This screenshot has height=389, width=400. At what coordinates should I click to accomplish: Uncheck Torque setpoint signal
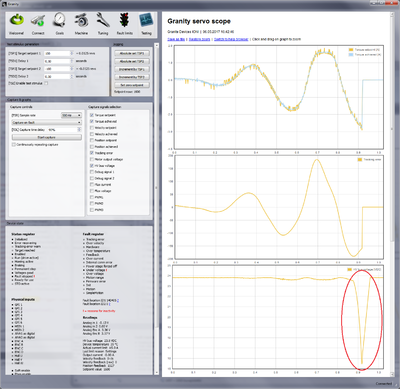click(x=92, y=115)
